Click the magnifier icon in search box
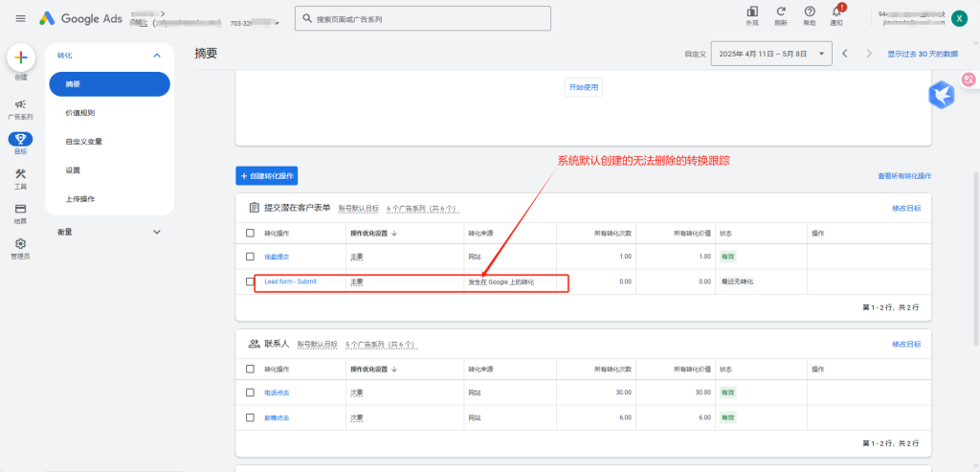 click(307, 19)
